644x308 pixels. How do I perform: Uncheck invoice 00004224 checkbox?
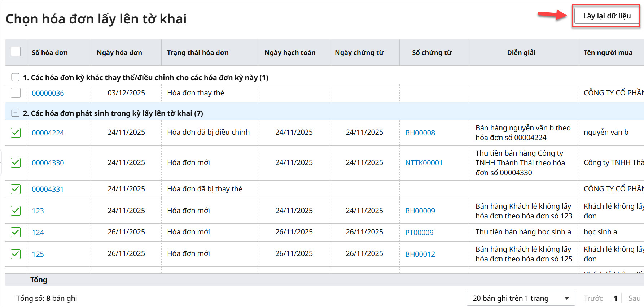(x=16, y=133)
